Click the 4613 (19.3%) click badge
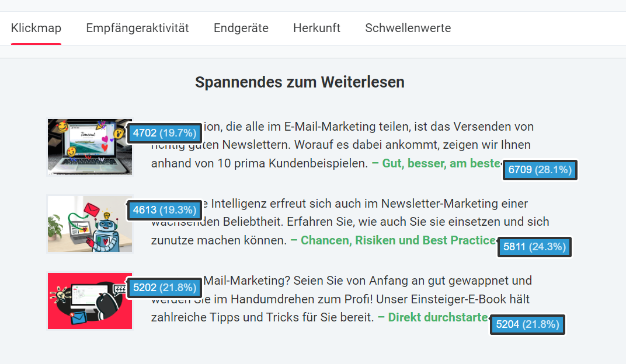 point(164,210)
